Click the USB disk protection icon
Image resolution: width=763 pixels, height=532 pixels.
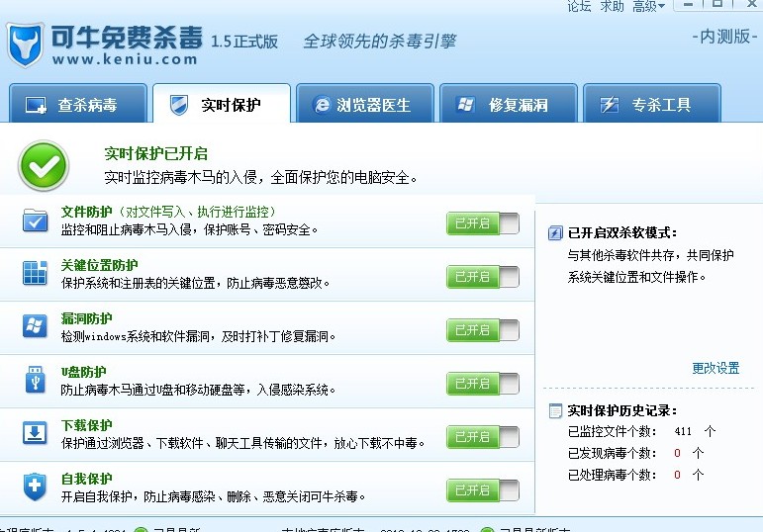coord(36,379)
